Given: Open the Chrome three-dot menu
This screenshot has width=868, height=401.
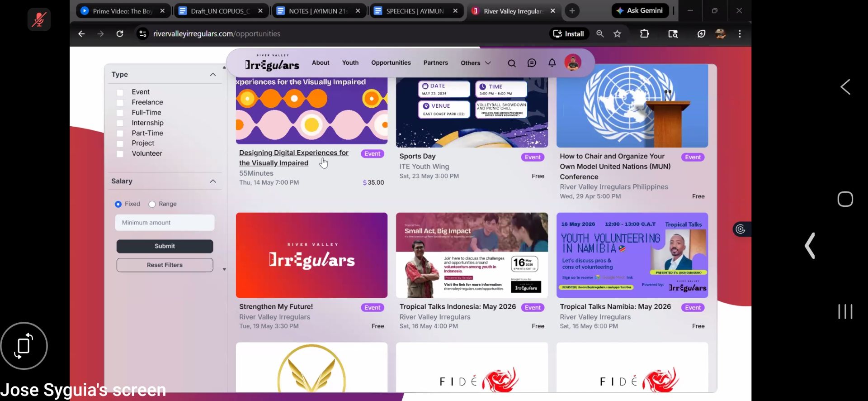Looking at the screenshot, I should [x=740, y=33].
